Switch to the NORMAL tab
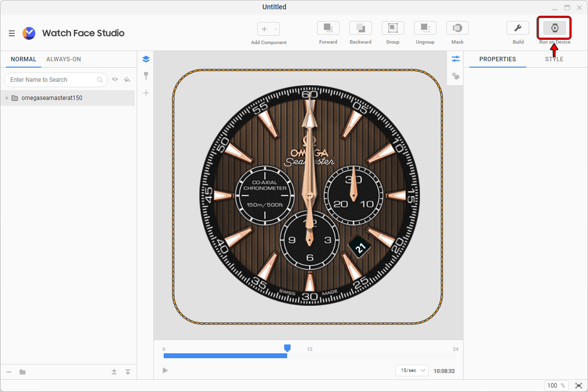The width and height of the screenshot is (588, 392). click(24, 59)
